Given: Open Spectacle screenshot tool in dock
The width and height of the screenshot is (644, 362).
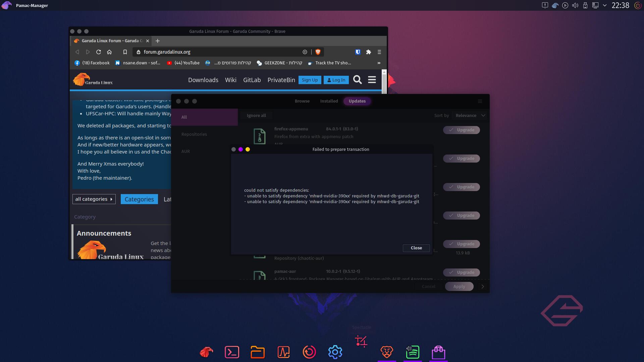Looking at the screenshot, I should (361, 341).
